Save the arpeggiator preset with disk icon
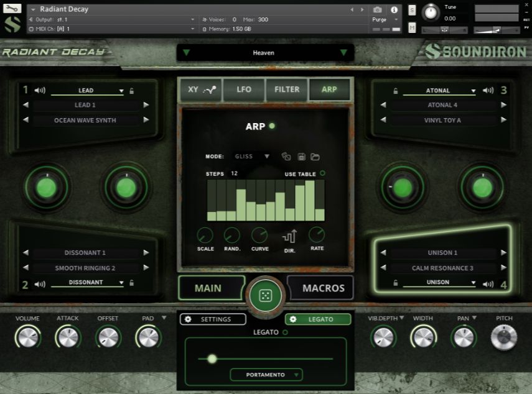 [301, 157]
